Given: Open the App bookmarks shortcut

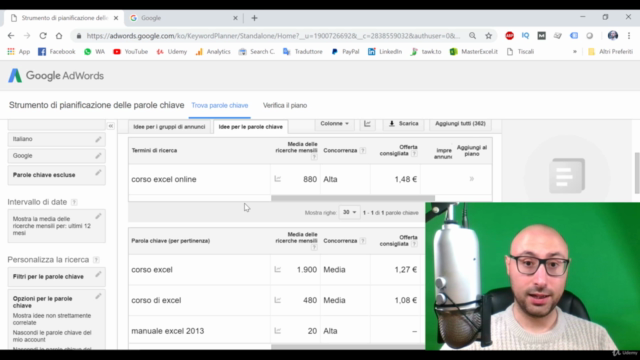Looking at the screenshot, I should pos(19,52).
